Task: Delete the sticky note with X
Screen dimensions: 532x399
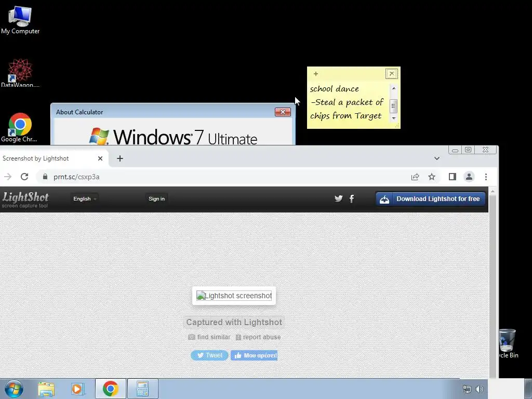Action: point(392,74)
